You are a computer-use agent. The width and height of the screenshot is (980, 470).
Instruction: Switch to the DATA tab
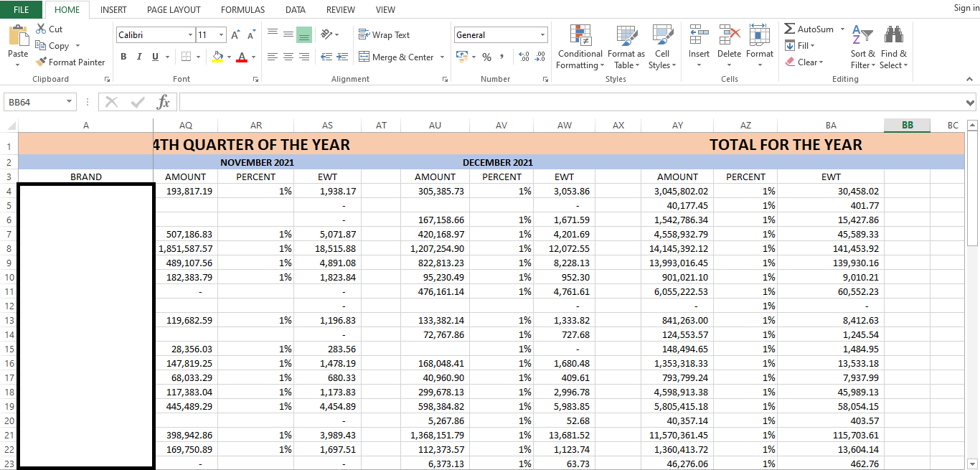coord(296,9)
